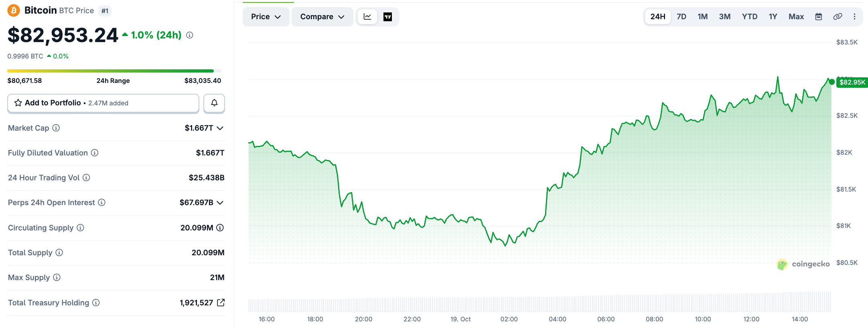
Task: Click the $82.95K current price label
Action: coord(852,82)
